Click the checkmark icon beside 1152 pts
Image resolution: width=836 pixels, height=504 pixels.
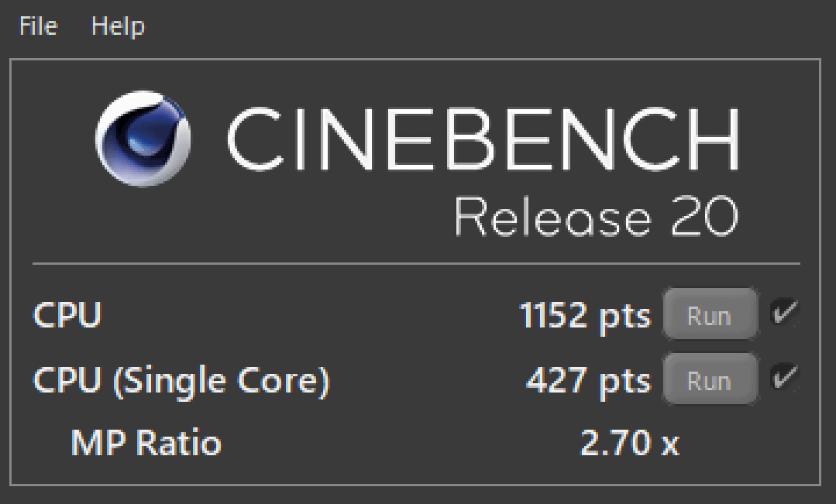pyautogui.click(x=784, y=312)
